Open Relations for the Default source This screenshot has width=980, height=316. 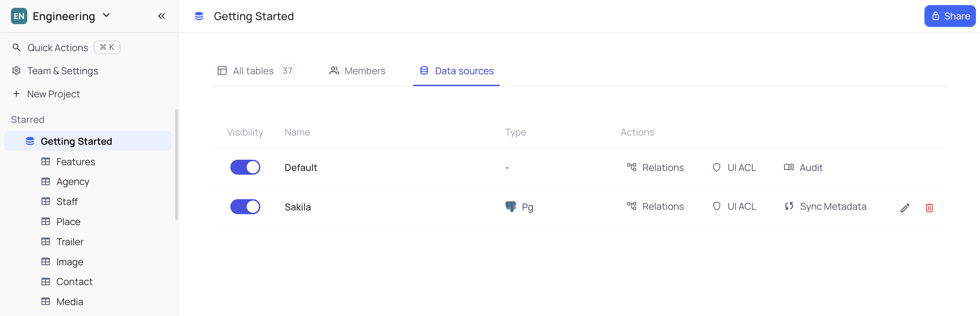click(655, 167)
